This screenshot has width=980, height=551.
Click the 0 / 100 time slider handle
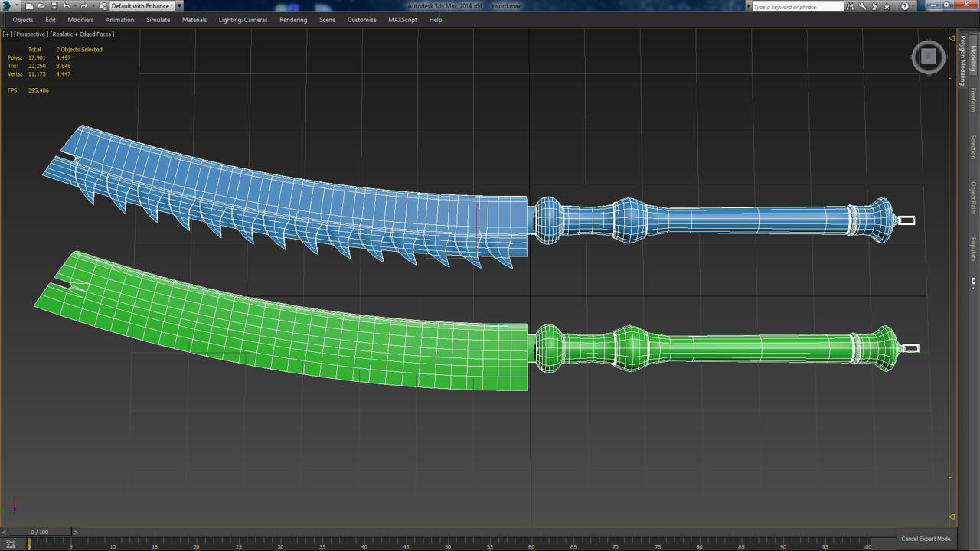tap(40, 532)
